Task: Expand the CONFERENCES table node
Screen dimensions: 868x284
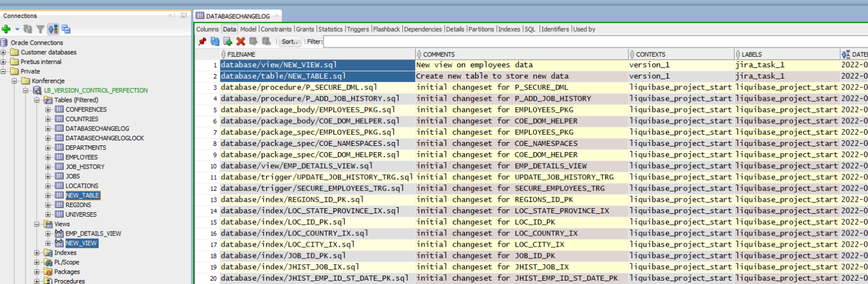Action: coord(48,109)
